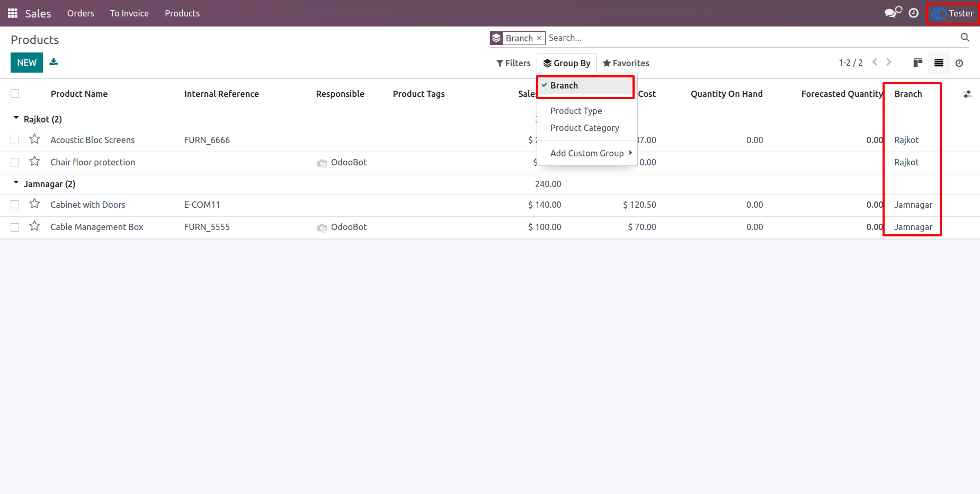
Task: Open the activities clock icon in navbar
Action: tap(914, 13)
